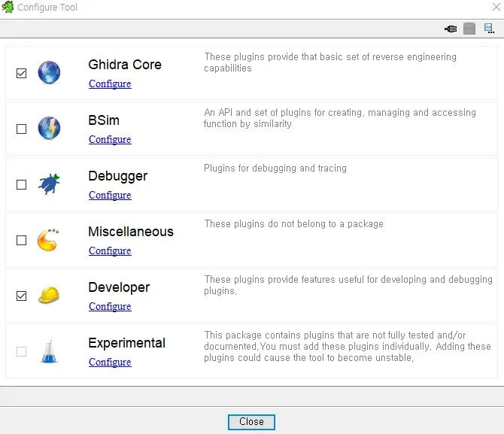The image size is (504, 434).
Task: Select the Debugger package title
Action: coord(117,176)
